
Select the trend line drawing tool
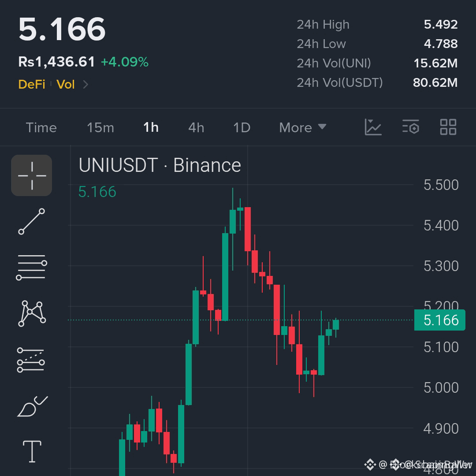pyautogui.click(x=32, y=222)
